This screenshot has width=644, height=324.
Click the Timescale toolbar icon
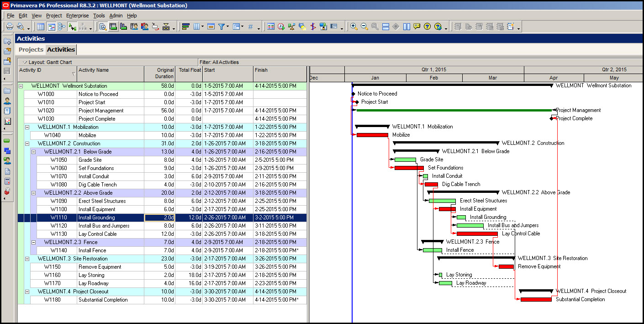tap(211, 27)
